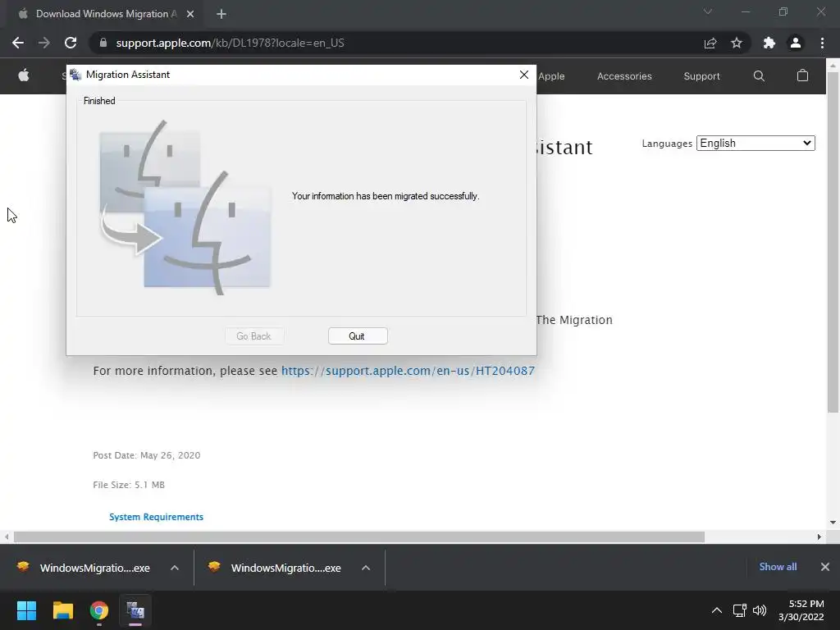This screenshot has height=630, width=840.
Task: Click the File Size: 5.1 MB text
Action: pyautogui.click(x=129, y=485)
